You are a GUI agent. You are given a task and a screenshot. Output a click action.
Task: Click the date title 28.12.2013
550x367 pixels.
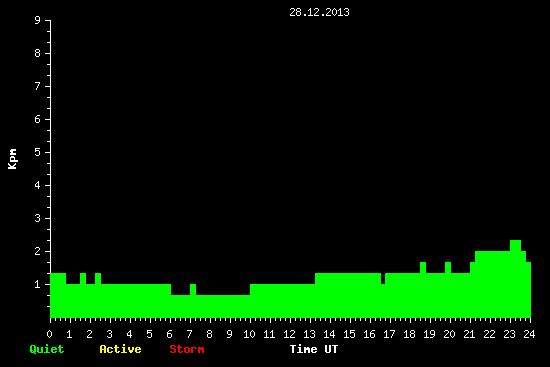click(319, 12)
